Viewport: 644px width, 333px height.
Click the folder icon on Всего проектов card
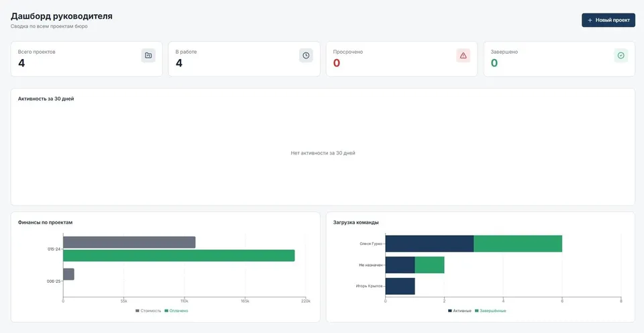click(148, 56)
